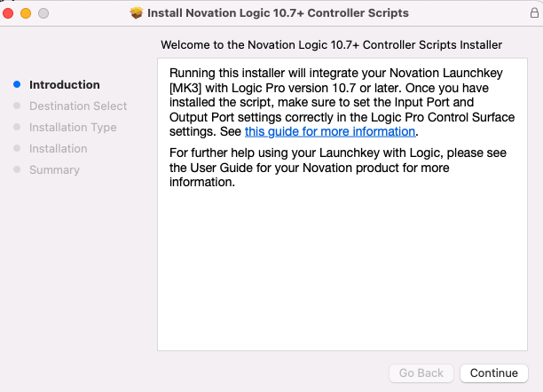Click the Continue button
Screen dimensions: 543x392
tap(494, 373)
